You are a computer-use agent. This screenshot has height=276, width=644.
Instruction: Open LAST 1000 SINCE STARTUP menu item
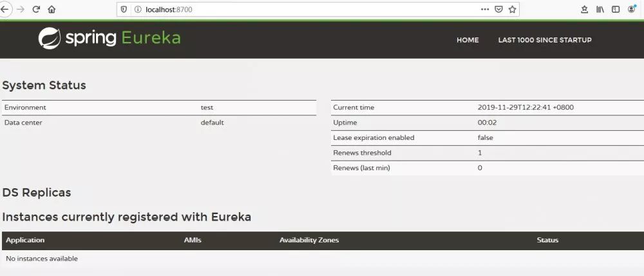[x=544, y=40]
